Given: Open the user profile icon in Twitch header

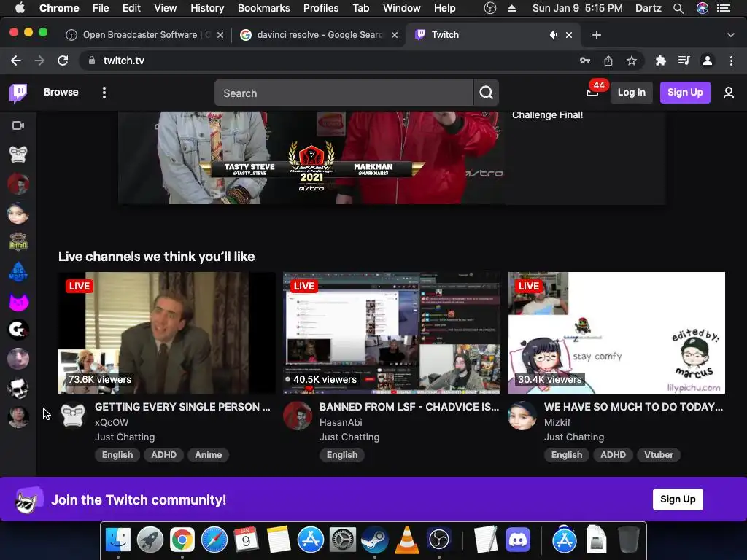Looking at the screenshot, I should [x=729, y=93].
